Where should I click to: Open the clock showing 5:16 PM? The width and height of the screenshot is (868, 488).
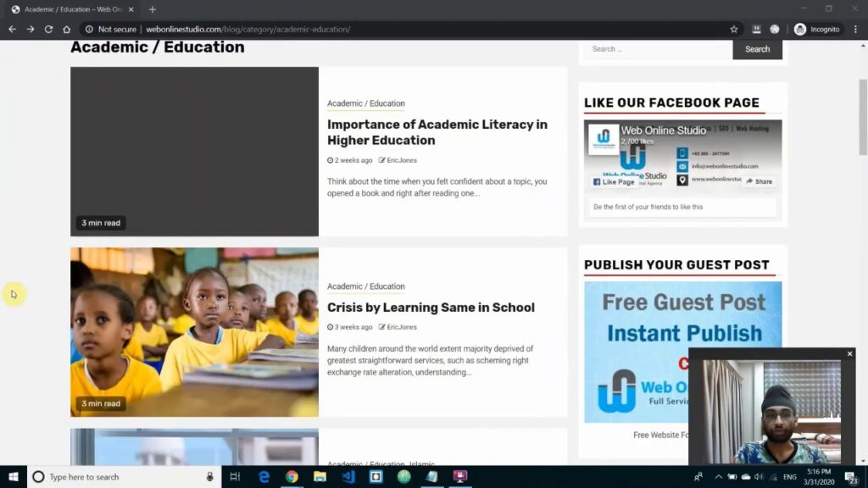pyautogui.click(x=819, y=477)
